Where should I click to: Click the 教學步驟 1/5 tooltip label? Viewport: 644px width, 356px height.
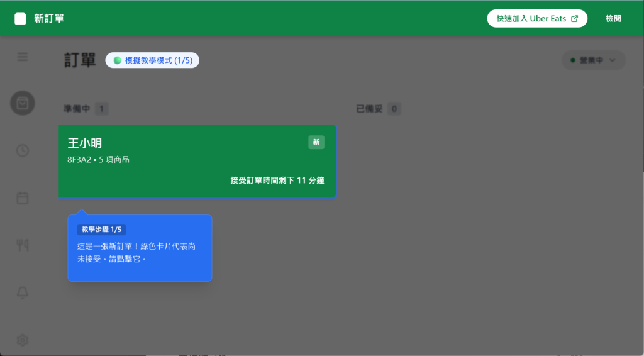[101, 230]
